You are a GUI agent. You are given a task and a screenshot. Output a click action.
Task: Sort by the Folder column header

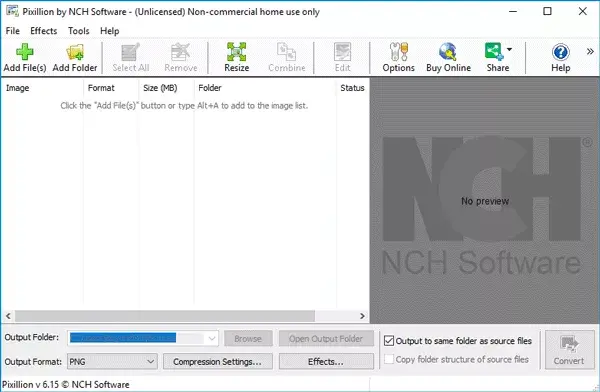pyautogui.click(x=265, y=88)
